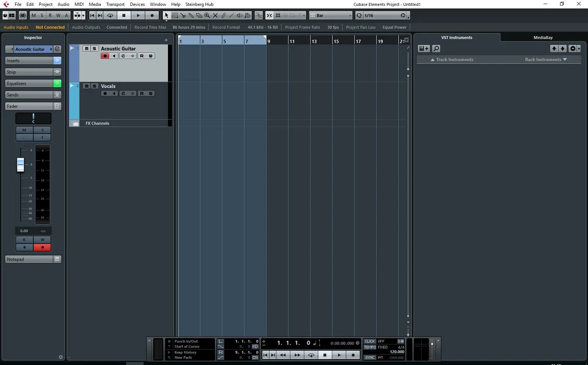Pick the Glue tool in toolbar
Screen dimensions: 588x365
point(191,15)
